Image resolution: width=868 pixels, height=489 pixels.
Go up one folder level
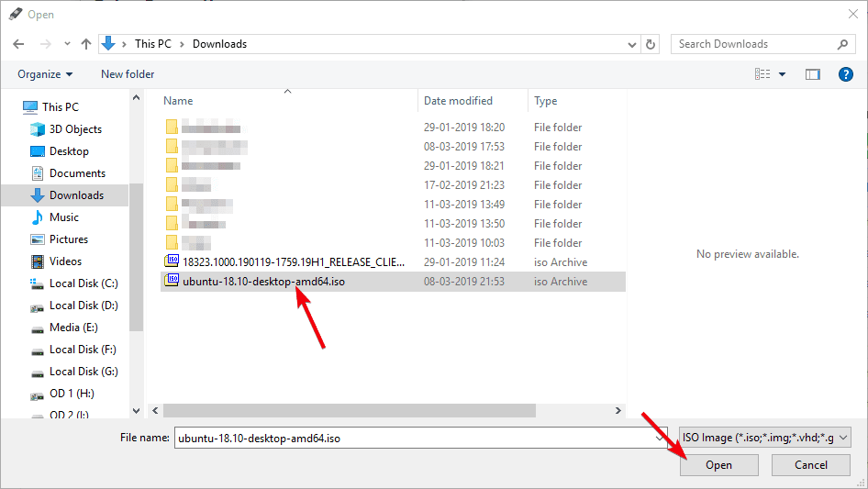[86, 44]
